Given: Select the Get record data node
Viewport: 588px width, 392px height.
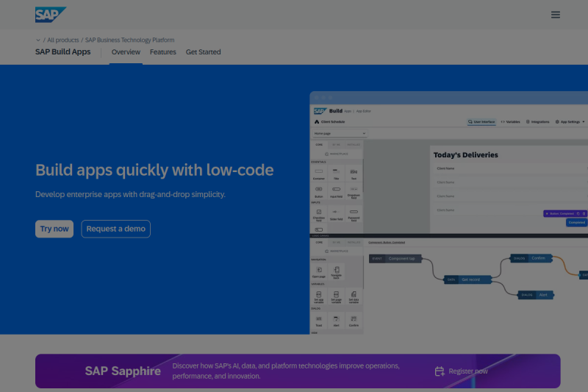Looking at the screenshot, I should (x=467, y=279).
